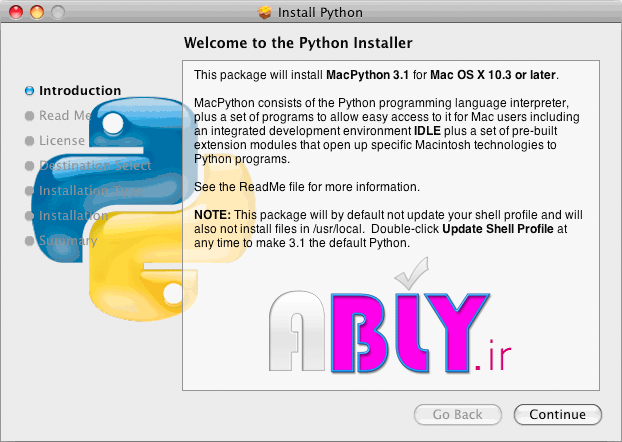Click the bold text 'Mac OS X 10.3 or later'
Screen dimensions: 622x442
pos(493,75)
